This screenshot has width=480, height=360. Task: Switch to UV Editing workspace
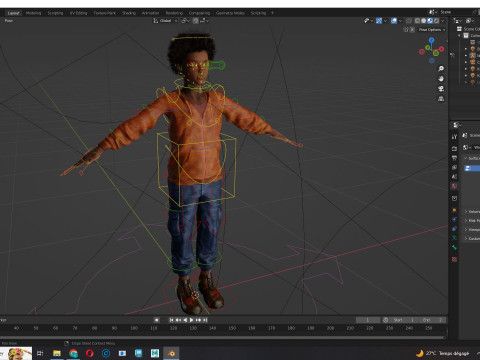coord(78,13)
